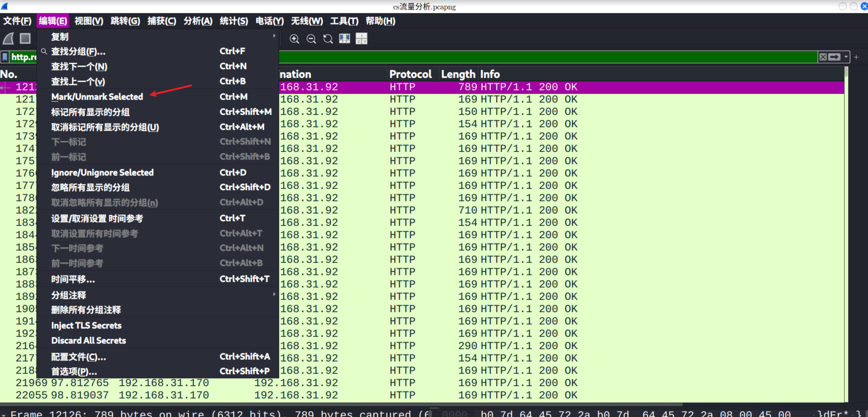
Task: Toggle Ignore/Unignore Selected entry
Action: pyautogui.click(x=102, y=173)
